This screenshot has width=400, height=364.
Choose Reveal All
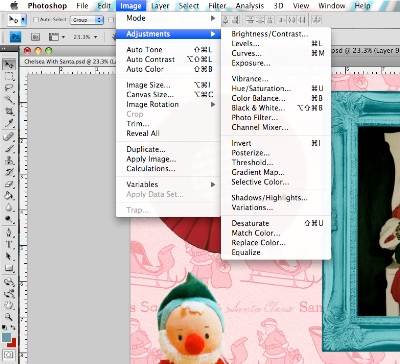click(168, 133)
